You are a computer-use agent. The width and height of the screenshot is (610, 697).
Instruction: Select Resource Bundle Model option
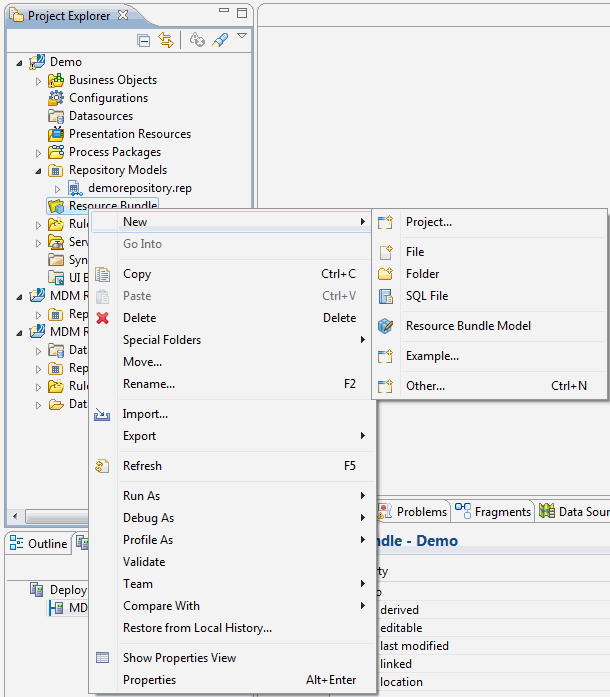click(489, 326)
